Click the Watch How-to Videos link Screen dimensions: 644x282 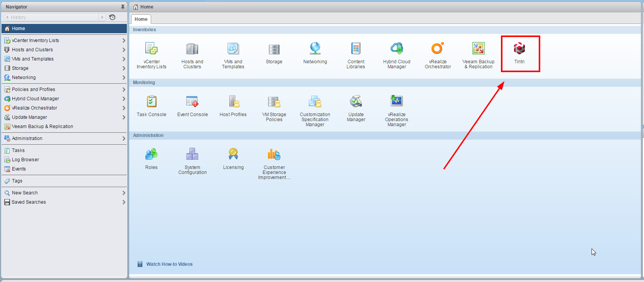(x=169, y=264)
